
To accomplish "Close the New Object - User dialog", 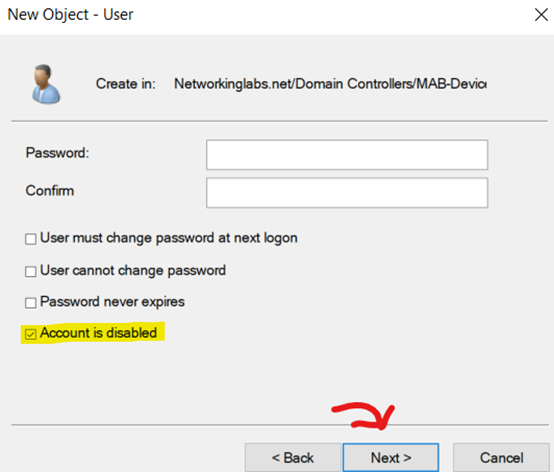I will [x=541, y=15].
